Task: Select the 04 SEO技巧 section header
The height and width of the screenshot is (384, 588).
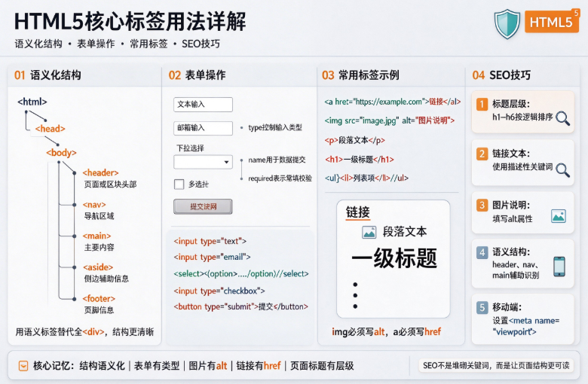Action: click(501, 75)
